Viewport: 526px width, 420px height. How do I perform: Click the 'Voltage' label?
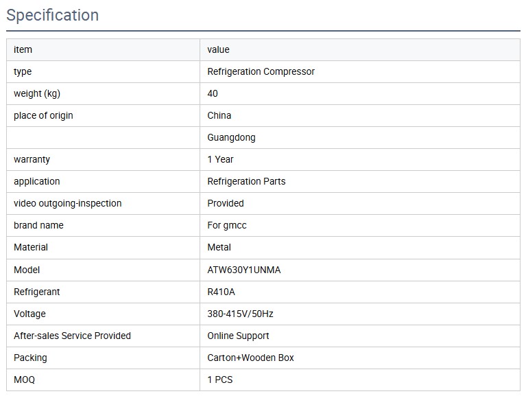pos(30,314)
